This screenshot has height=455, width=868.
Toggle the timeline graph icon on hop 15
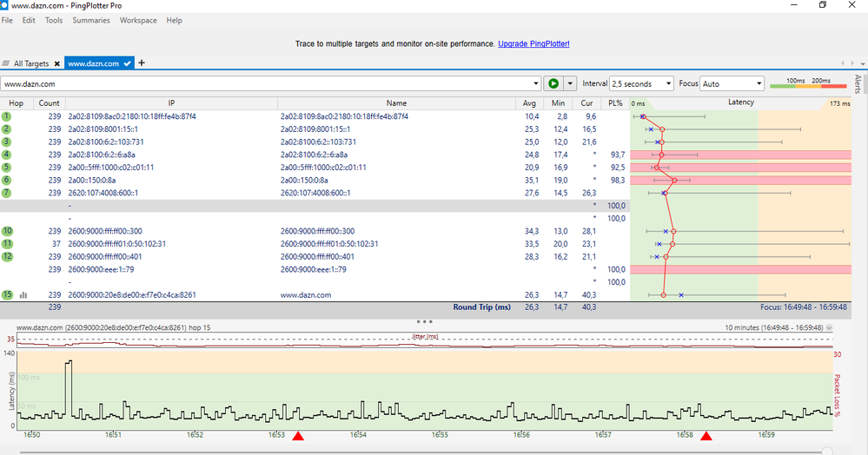tap(23, 295)
